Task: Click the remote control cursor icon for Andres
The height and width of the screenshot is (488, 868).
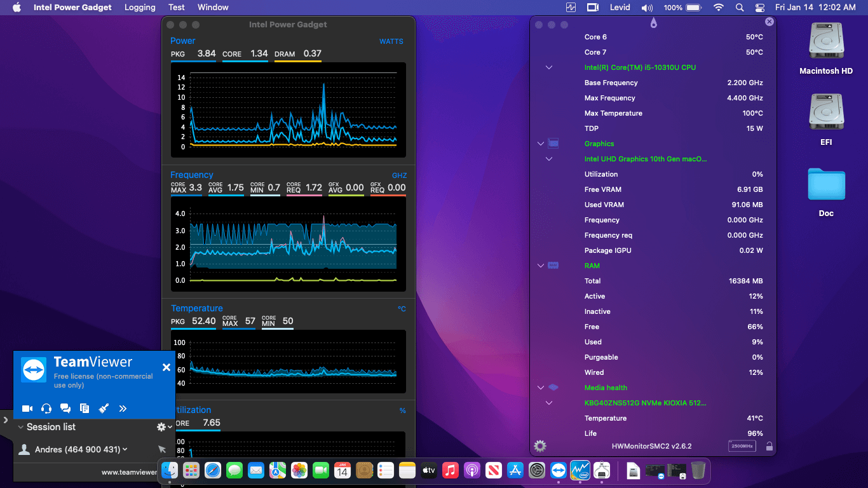Action: tap(162, 449)
